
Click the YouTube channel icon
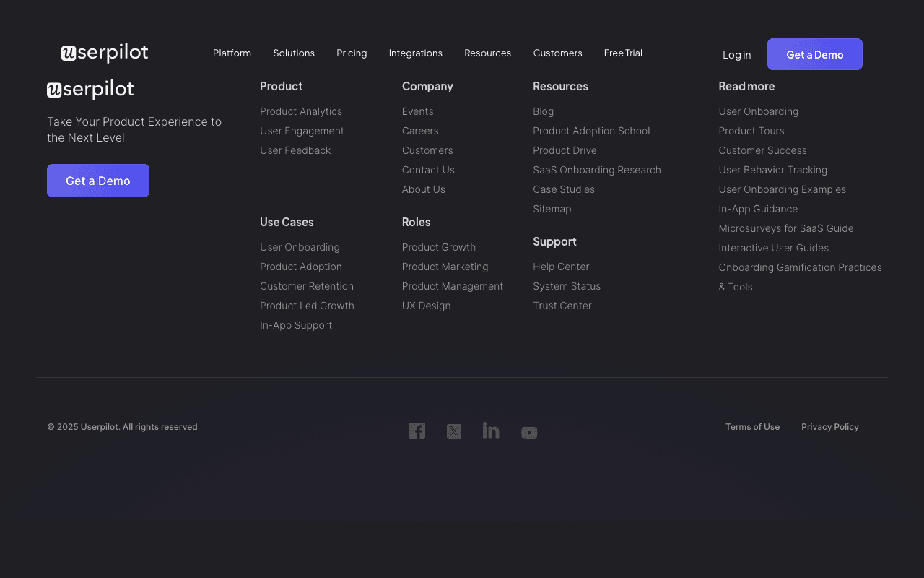click(x=529, y=432)
